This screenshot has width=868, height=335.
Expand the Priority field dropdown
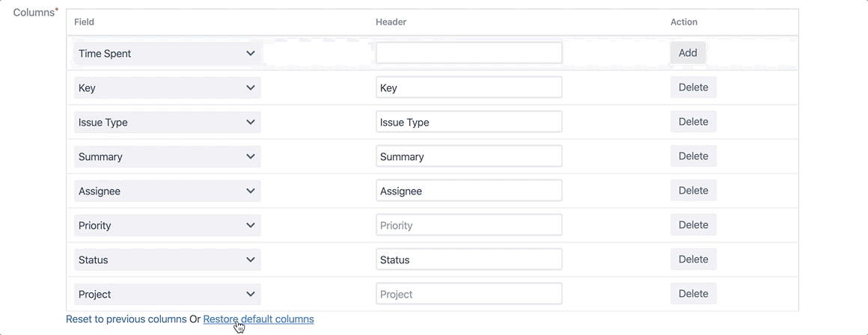167,225
